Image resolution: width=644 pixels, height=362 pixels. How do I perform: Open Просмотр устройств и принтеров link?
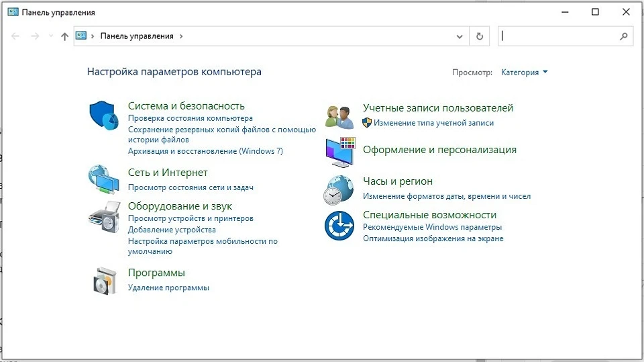[191, 218]
